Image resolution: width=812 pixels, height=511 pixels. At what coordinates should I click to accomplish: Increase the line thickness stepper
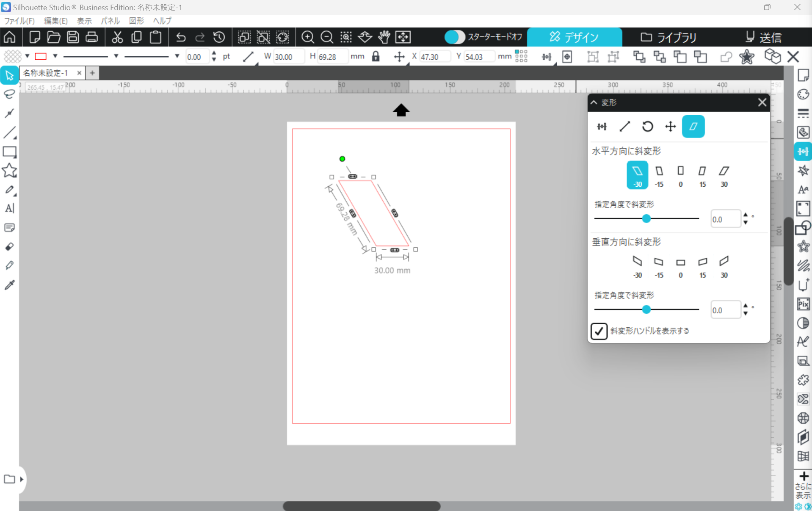(214, 53)
